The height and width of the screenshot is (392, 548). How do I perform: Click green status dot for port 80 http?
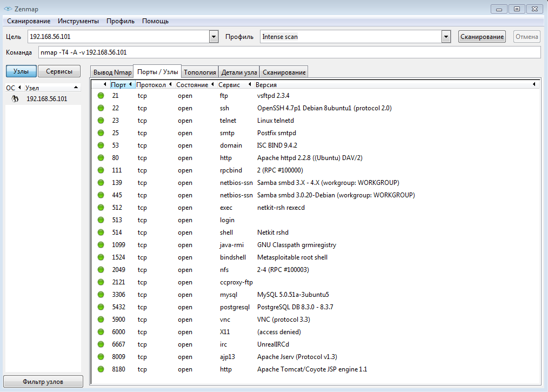click(x=101, y=158)
